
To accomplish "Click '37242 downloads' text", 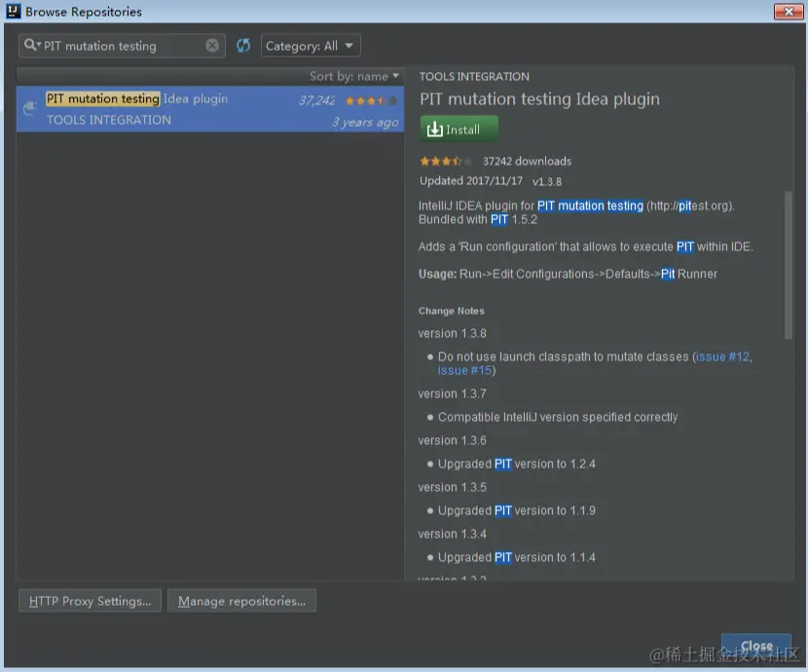I will 528,162.
